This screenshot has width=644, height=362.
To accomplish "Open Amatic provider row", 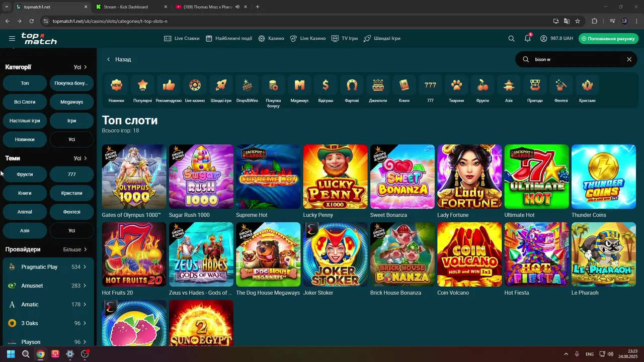I will click(x=48, y=304).
